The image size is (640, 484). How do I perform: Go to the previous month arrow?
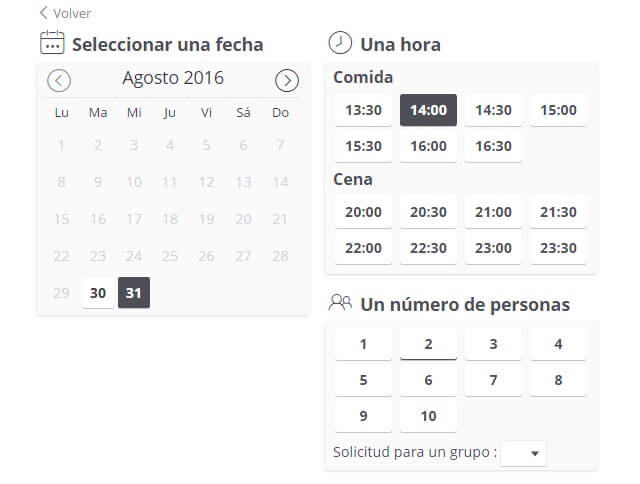pos(59,80)
